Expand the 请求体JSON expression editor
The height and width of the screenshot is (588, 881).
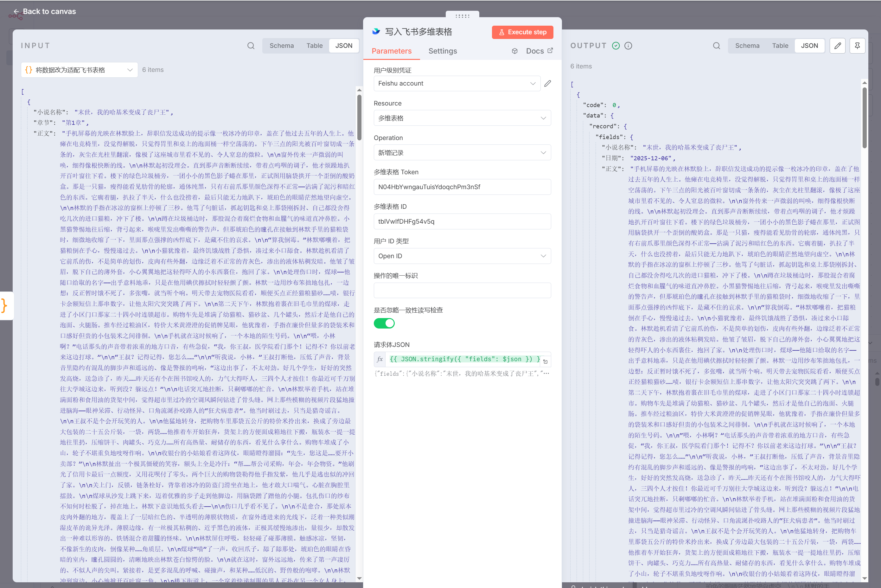(546, 361)
